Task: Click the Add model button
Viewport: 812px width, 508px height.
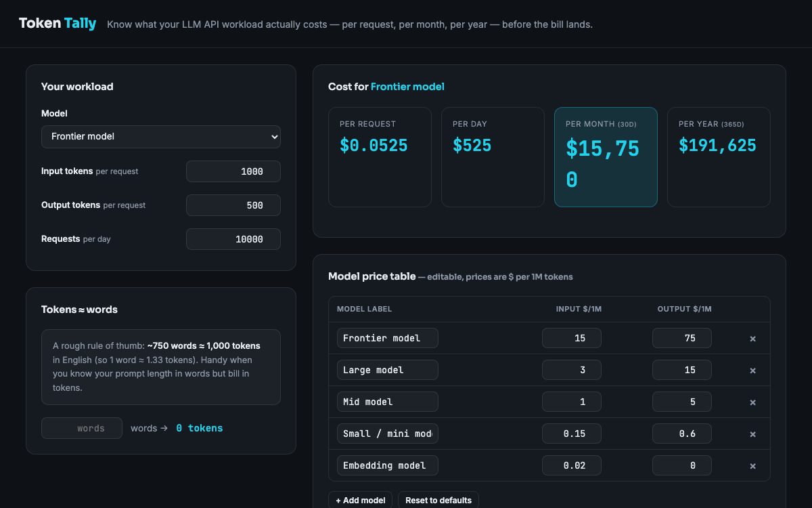Action: [x=361, y=501]
